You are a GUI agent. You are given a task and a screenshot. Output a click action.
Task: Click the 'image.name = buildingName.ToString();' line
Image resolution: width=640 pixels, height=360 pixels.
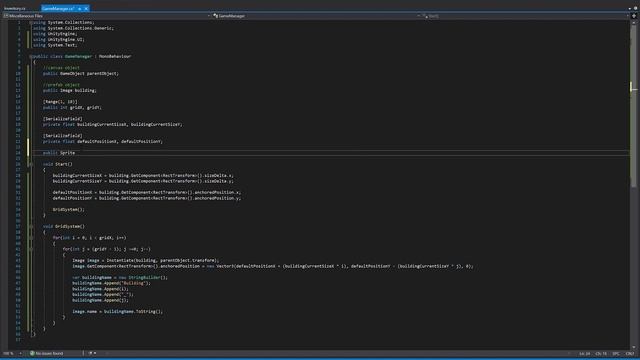click(x=118, y=311)
